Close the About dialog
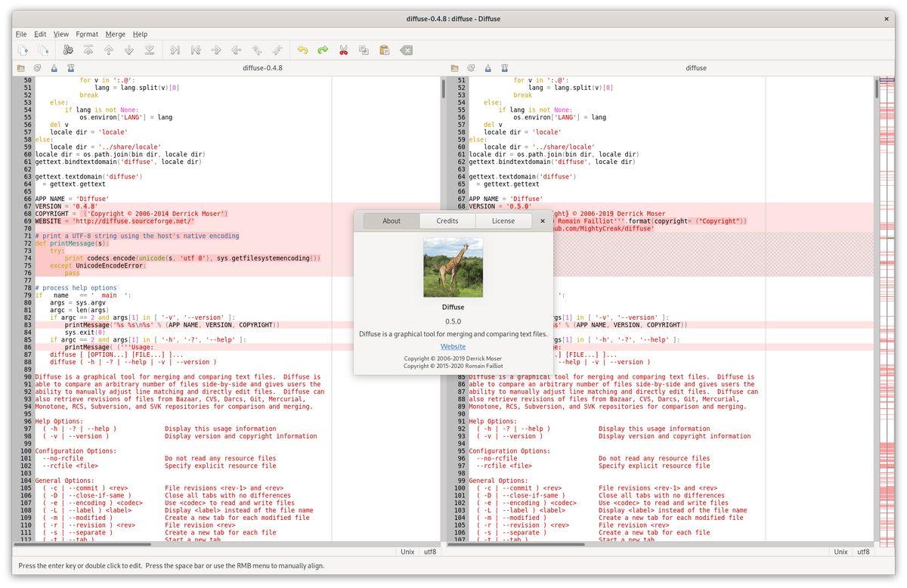 (543, 221)
